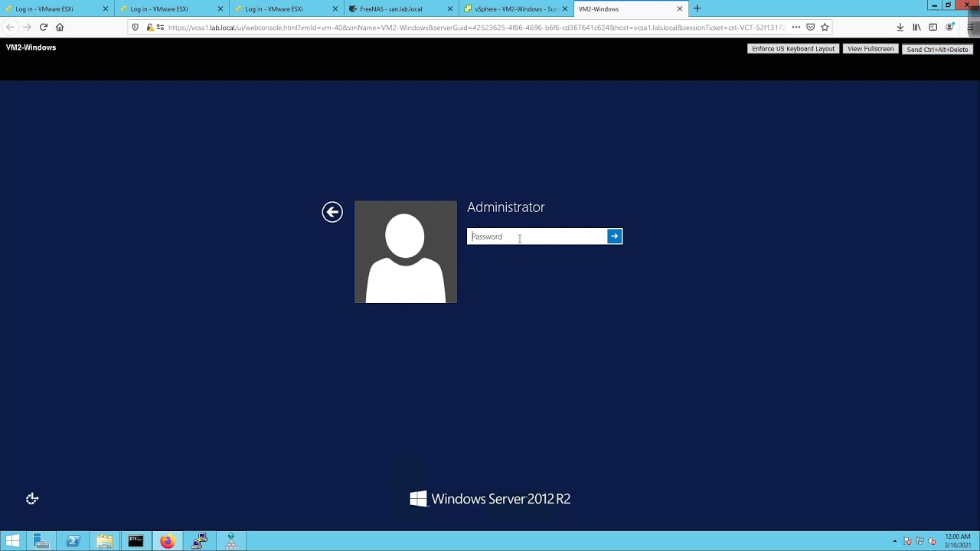Image resolution: width=980 pixels, height=551 pixels.
Task: Open the Firefox Library icon
Action: [x=916, y=28]
